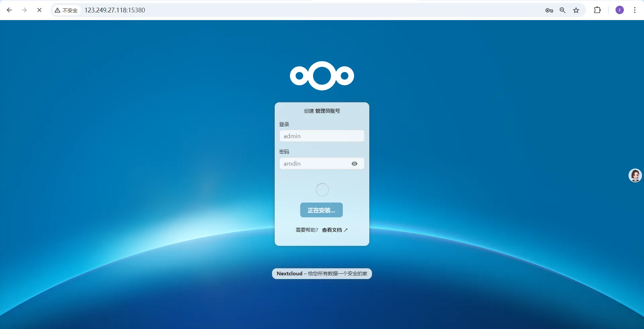Click the 登录 field label

click(x=284, y=124)
